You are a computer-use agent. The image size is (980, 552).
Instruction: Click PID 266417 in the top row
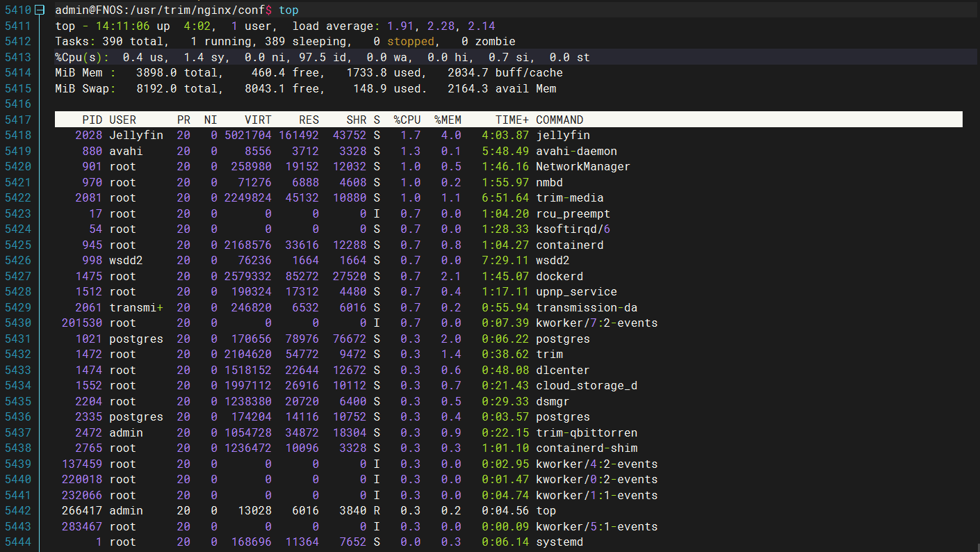82,511
